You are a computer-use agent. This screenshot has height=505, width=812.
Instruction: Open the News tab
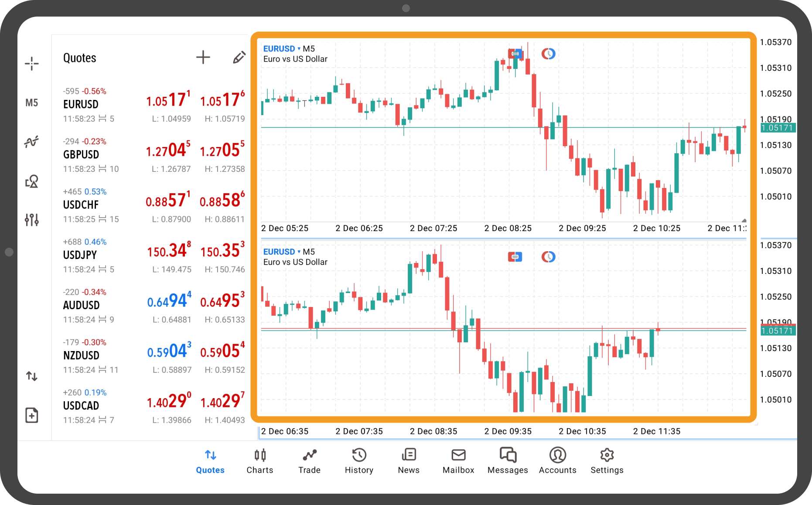(409, 461)
